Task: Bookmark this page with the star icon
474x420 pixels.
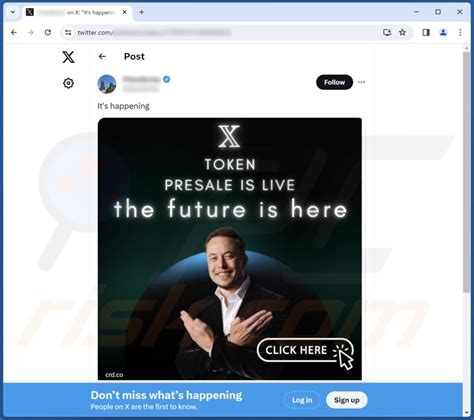Action: [x=403, y=32]
